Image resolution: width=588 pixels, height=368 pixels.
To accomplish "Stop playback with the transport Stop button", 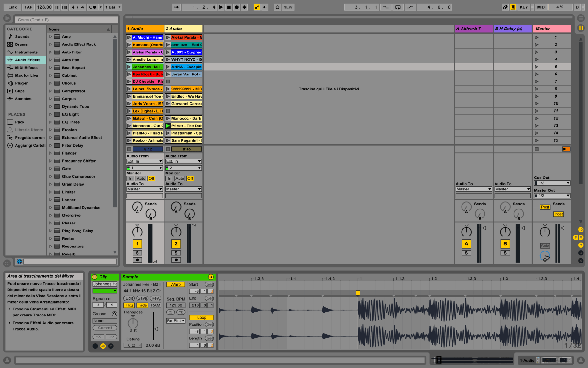I will [x=229, y=7].
